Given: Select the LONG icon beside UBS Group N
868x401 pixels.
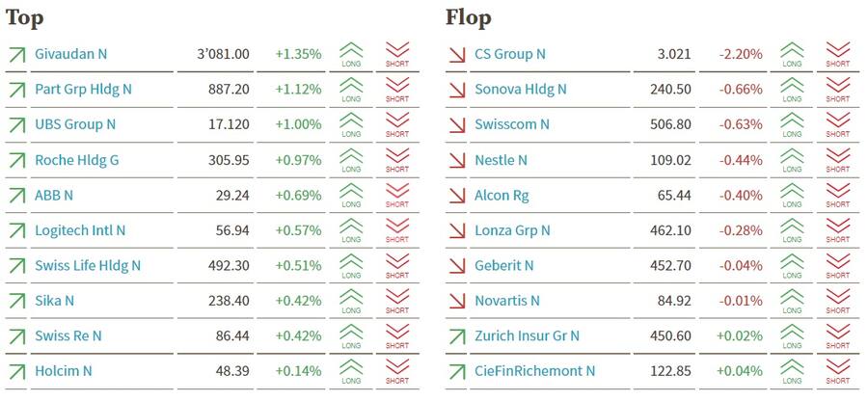Looking at the screenshot, I should pyautogui.click(x=351, y=124).
